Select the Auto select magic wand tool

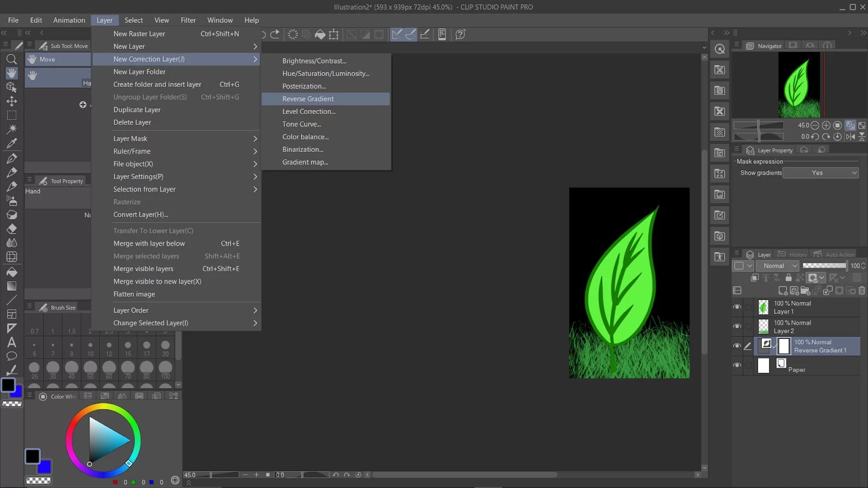(x=11, y=129)
